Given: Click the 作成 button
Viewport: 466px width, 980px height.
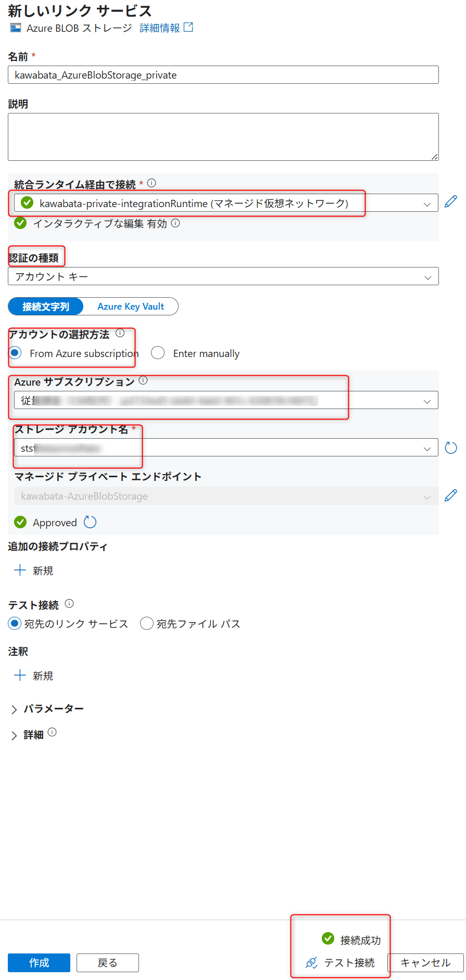Looking at the screenshot, I should click(39, 963).
